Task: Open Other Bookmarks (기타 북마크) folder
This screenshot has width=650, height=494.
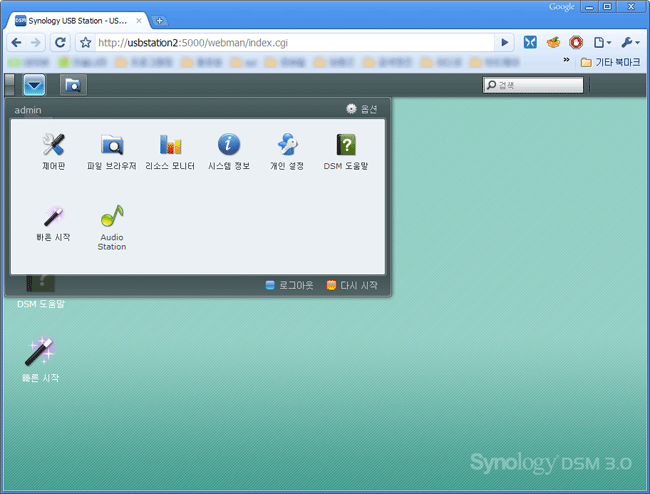Action: click(610, 62)
